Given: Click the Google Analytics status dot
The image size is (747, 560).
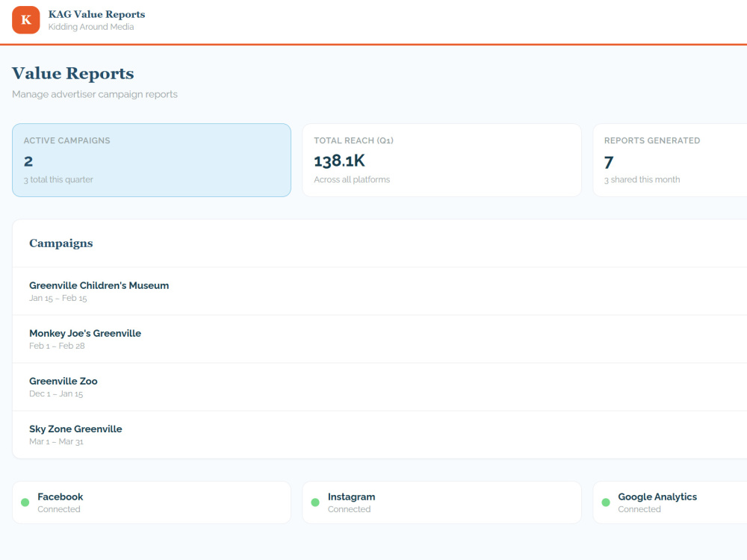Looking at the screenshot, I should tap(606, 503).
